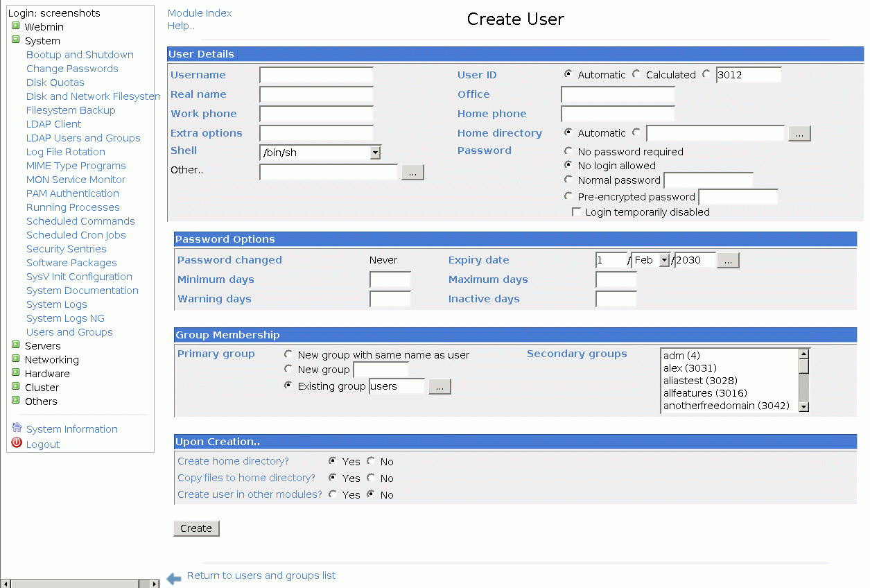Open the expiry date picker button

click(x=728, y=261)
